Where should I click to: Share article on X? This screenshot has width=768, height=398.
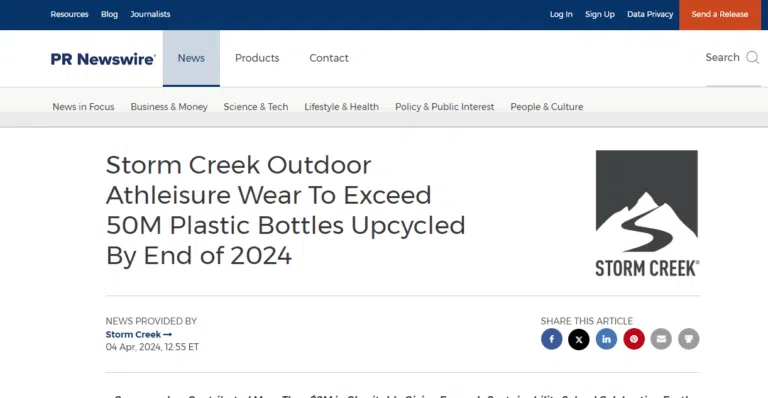click(x=578, y=339)
